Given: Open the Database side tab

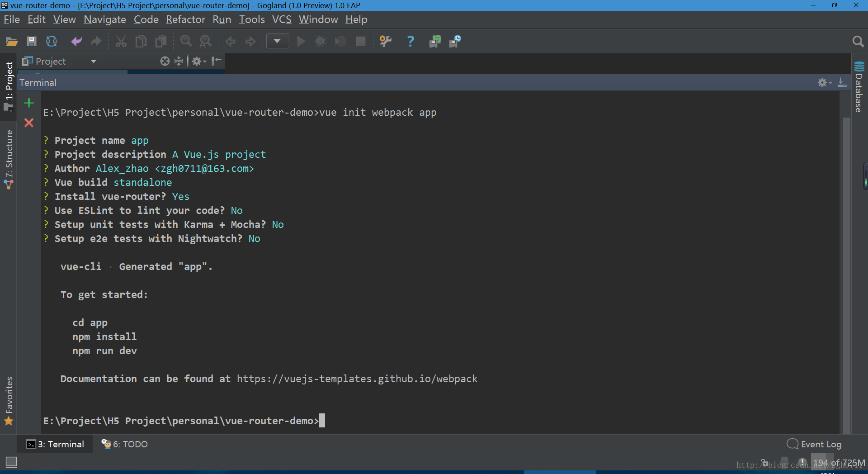Looking at the screenshot, I should click(x=859, y=87).
